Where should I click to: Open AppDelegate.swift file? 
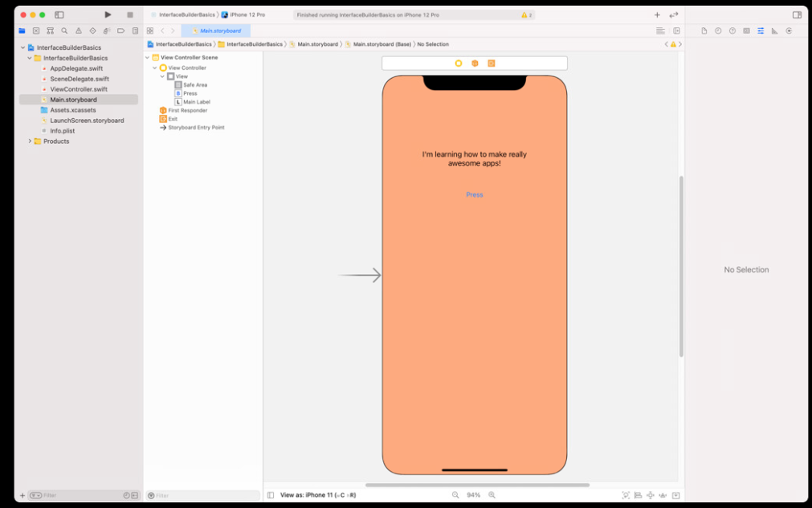(x=76, y=68)
